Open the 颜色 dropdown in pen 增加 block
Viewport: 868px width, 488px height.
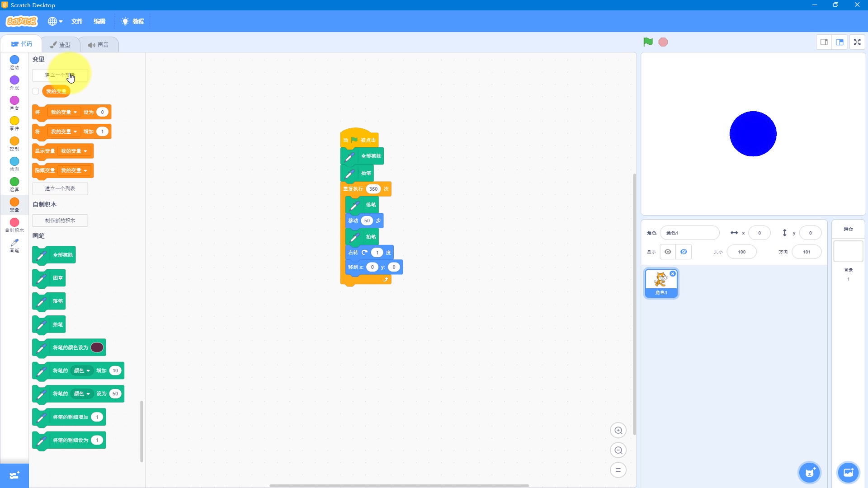82,371
